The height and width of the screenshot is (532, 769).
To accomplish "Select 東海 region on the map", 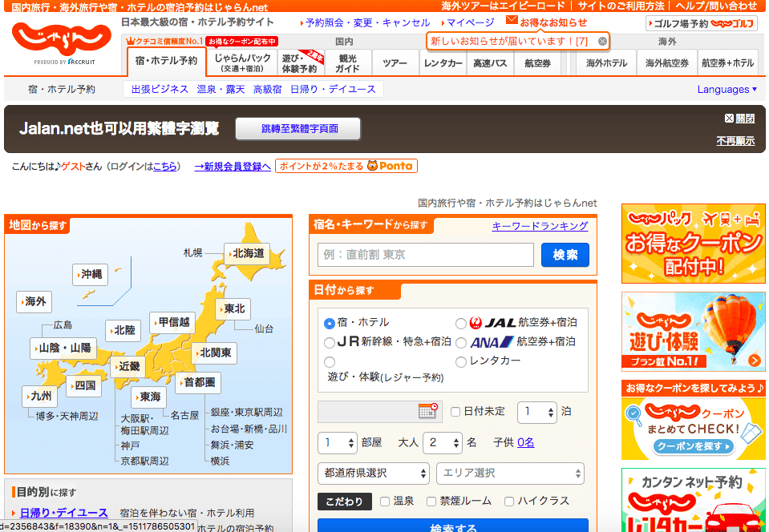I will coord(148,397).
